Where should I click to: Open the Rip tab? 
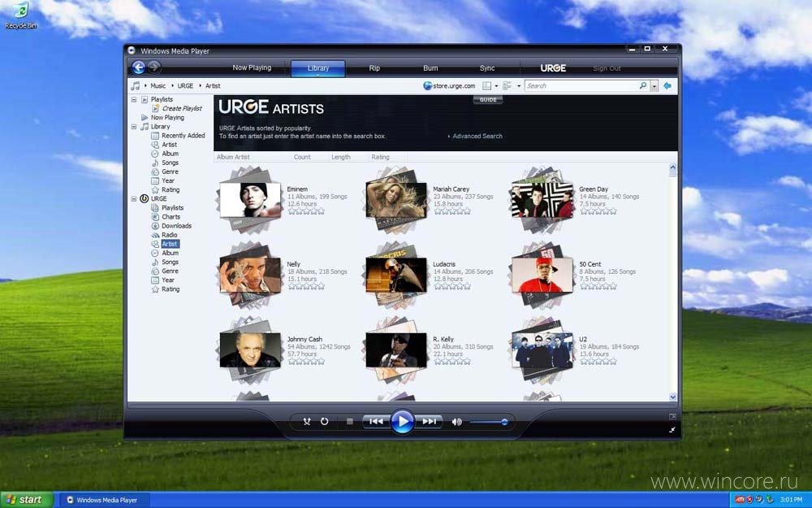point(374,68)
